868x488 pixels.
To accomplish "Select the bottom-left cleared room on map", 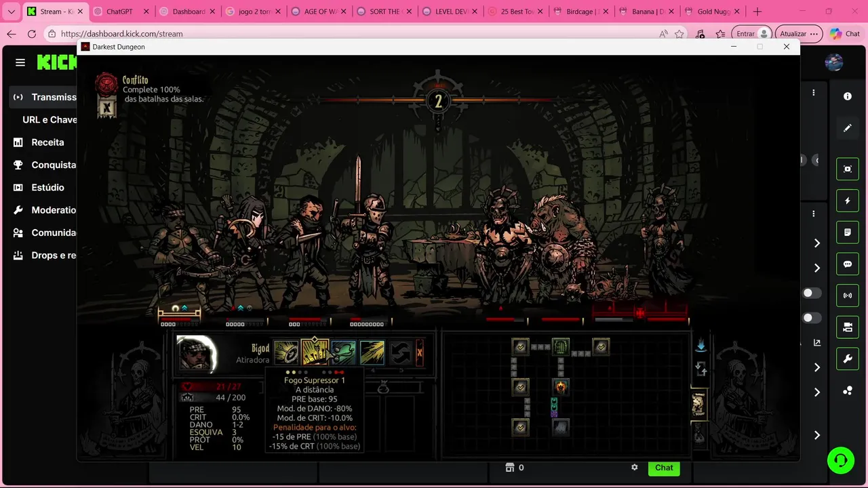I will 520,427.
